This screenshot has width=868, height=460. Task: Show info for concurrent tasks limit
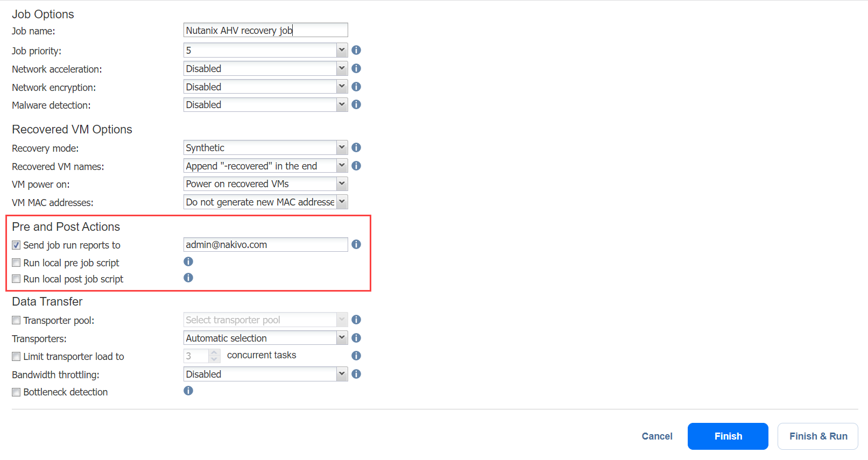356,356
